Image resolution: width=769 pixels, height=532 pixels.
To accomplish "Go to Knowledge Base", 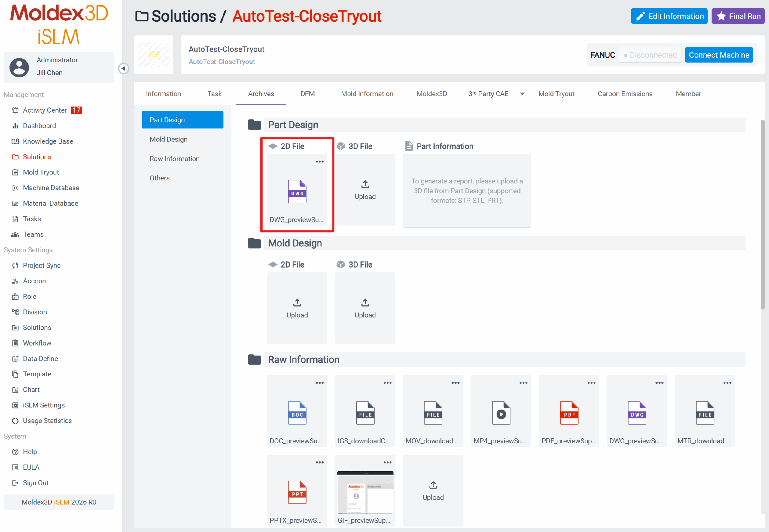I will click(48, 141).
